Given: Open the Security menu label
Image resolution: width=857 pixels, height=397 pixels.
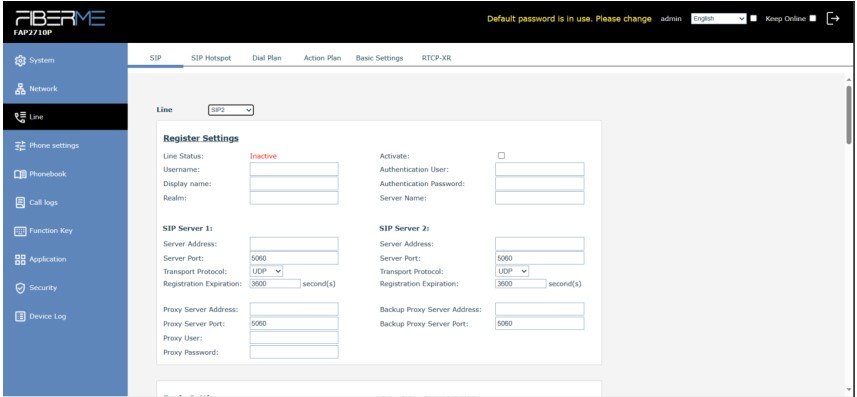Looking at the screenshot, I should pos(43,288).
